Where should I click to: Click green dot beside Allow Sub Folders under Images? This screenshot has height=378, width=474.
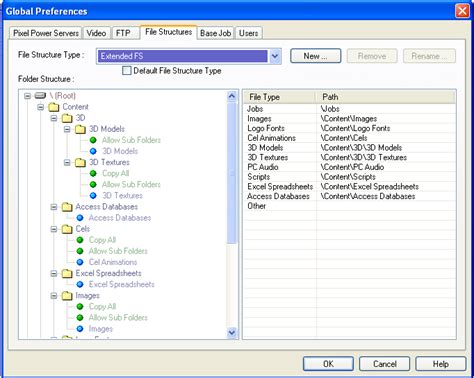pos(80,318)
